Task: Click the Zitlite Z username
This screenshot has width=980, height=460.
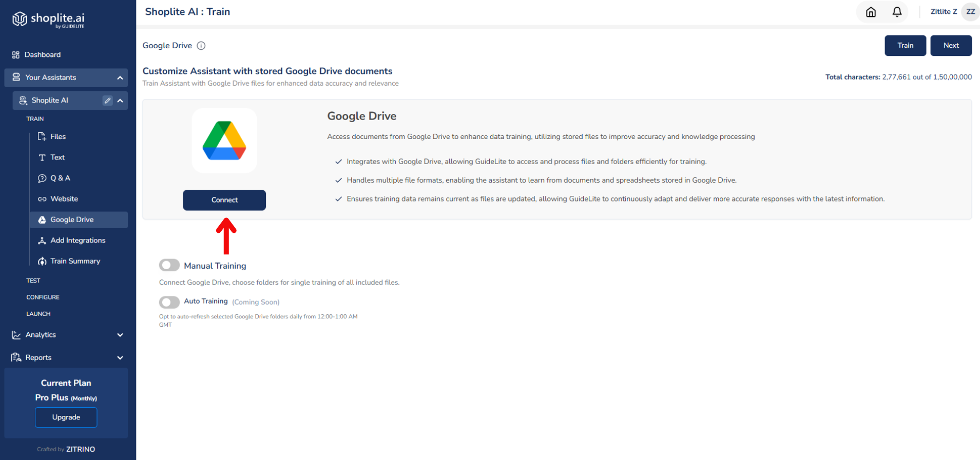Action: (x=944, y=12)
